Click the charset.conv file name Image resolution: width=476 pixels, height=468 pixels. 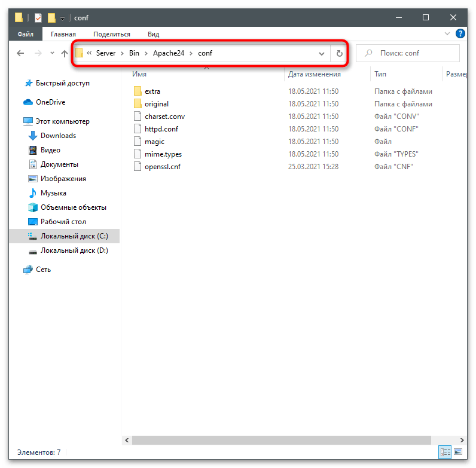click(x=164, y=117)
